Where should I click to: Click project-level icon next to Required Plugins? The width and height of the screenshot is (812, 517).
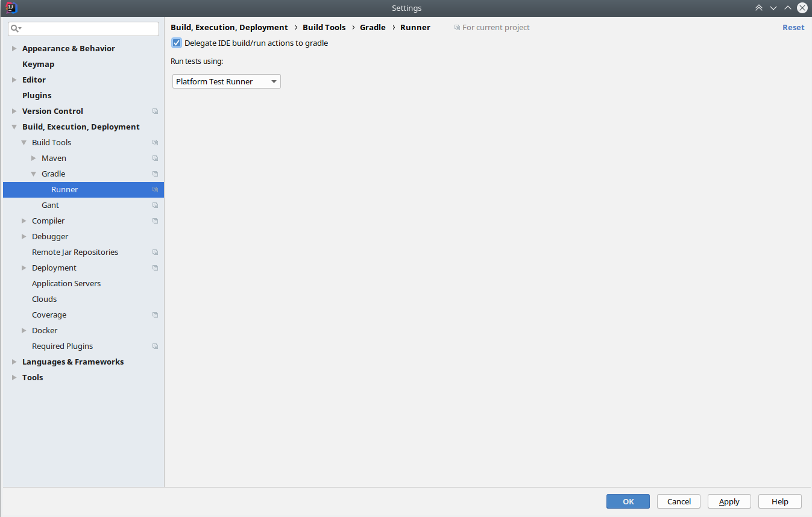pyautogui.click(x=155, y=346)
